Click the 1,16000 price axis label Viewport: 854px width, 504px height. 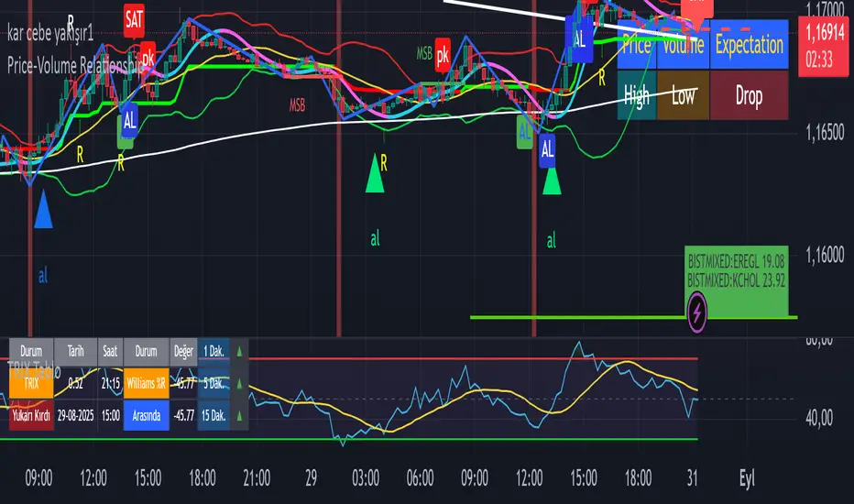click(825, 255)
